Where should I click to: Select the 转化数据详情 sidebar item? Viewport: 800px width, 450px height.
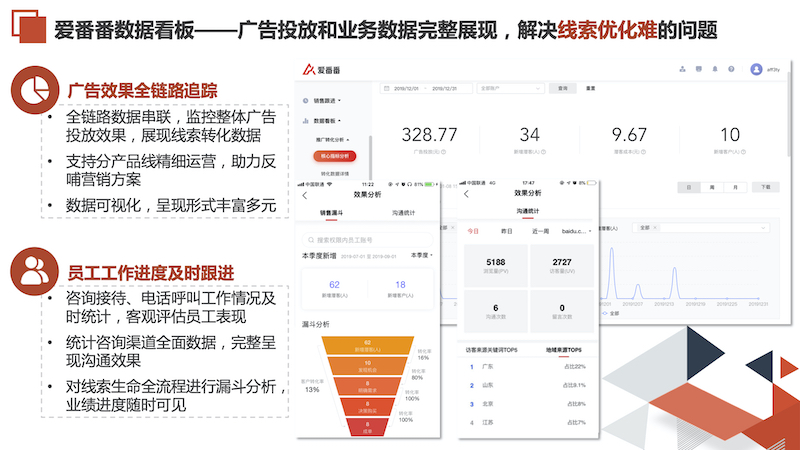tap(335, 173)
